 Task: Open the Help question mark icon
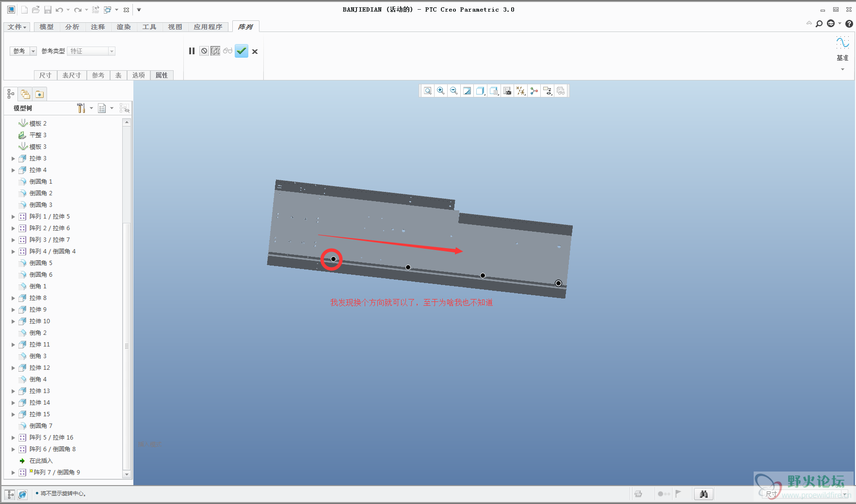[x=849, y=23]
